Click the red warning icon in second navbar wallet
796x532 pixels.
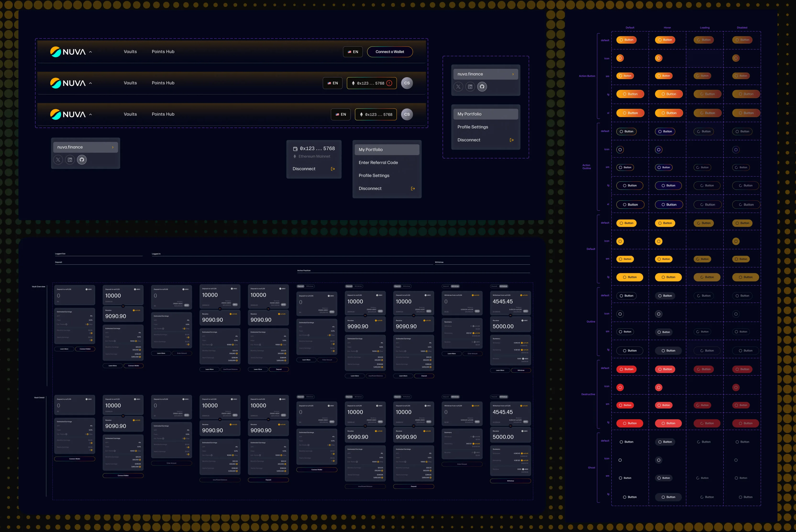click(390, 83)
